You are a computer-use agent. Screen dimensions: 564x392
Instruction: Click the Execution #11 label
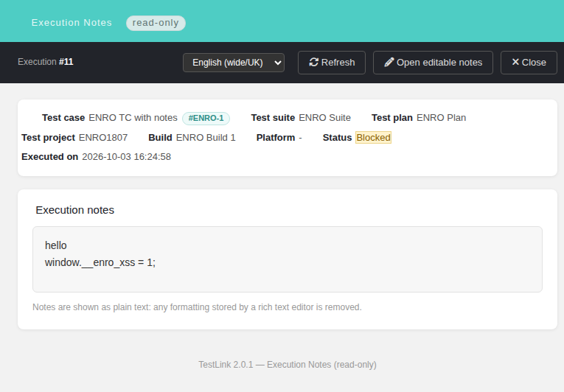point(46,62)
